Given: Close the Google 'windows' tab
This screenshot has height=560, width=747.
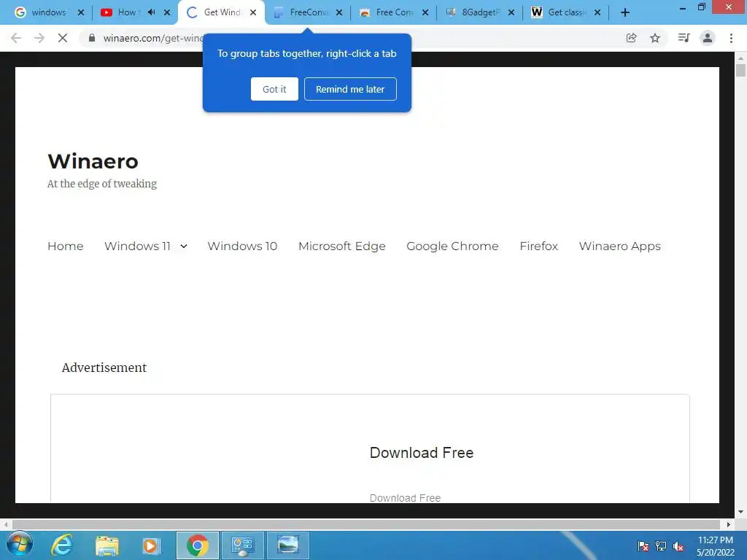Looking at the screenshot, I should [81, 12].
